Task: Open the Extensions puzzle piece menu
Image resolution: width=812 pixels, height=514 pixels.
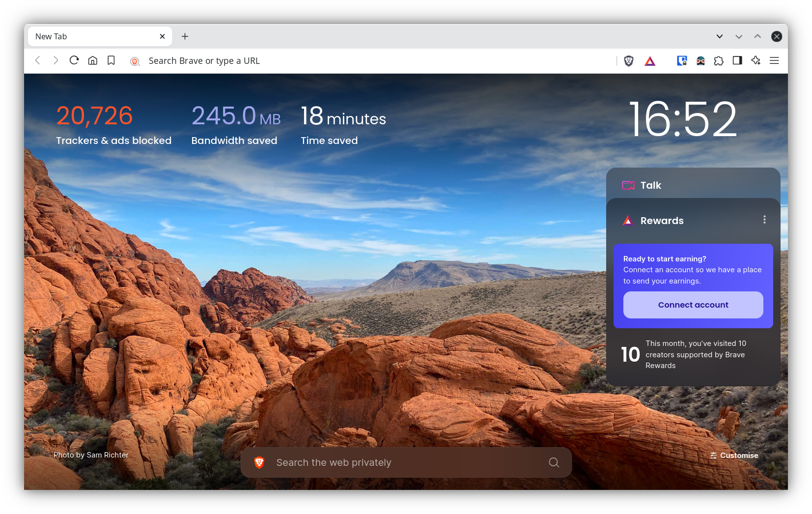Action: [x=719, y=61]
